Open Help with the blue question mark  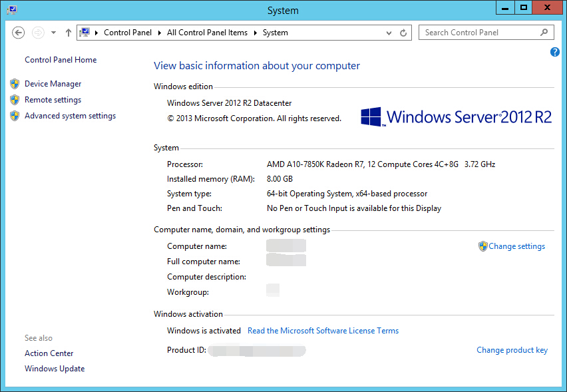point(555,52)
